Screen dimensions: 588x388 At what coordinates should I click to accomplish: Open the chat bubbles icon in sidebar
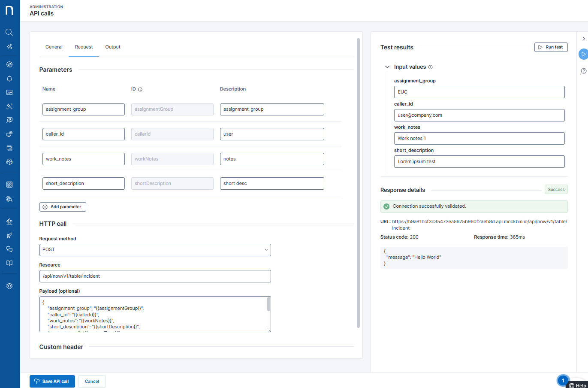[x=9, y=249]
